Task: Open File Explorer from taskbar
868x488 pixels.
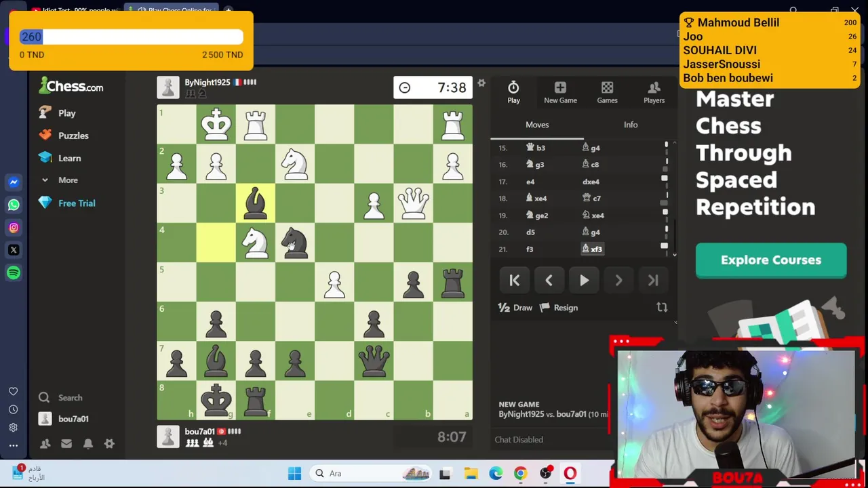Action: [x=471, y=473]
